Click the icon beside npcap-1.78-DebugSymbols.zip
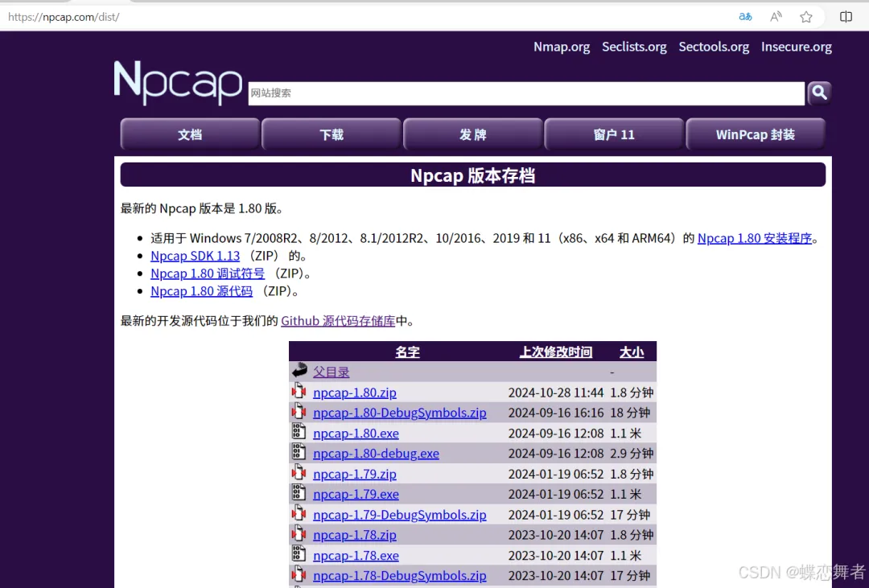869x588 pixels. (x=299, y=574)
